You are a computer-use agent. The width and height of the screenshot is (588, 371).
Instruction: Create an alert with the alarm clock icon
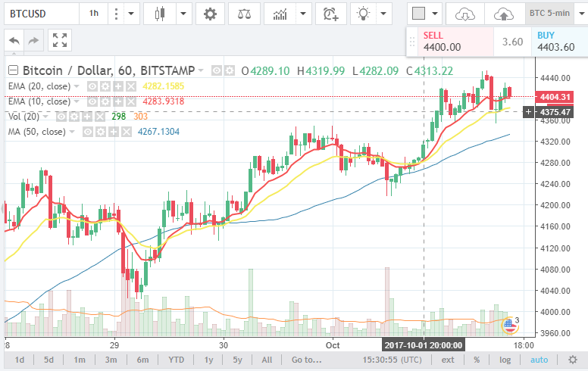coord(330,14)
